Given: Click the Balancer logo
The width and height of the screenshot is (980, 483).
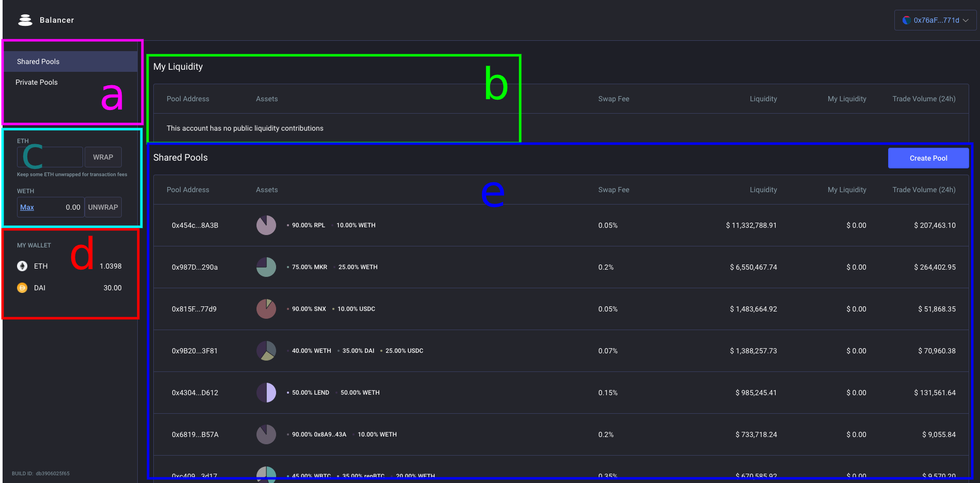Looking at the screenshot, I should click(25, 20).
